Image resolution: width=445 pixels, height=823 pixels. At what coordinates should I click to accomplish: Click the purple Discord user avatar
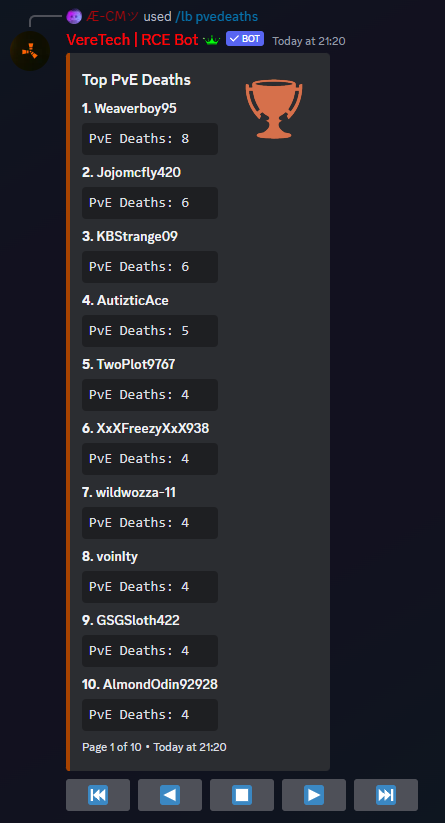click(74, 16)
